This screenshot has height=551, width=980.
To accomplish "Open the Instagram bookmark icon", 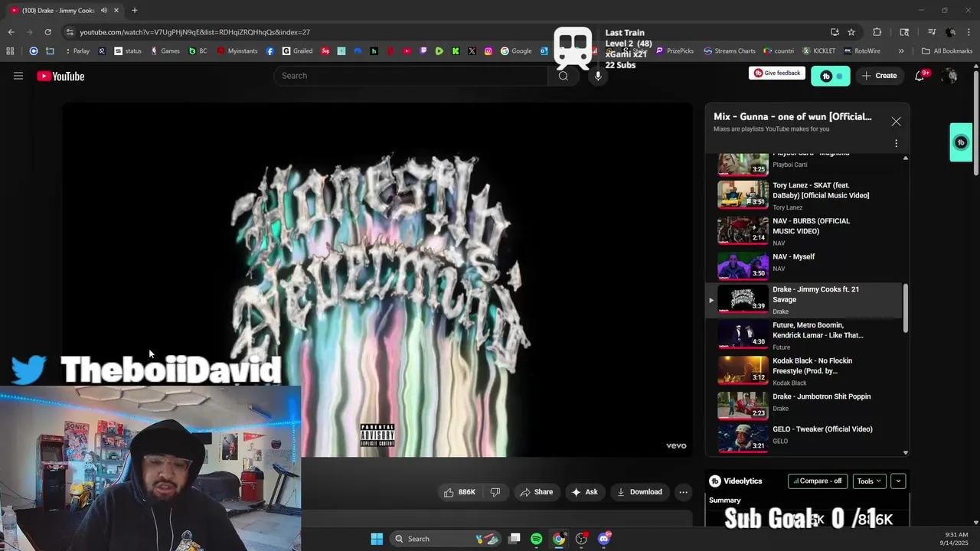I will 488,51.
